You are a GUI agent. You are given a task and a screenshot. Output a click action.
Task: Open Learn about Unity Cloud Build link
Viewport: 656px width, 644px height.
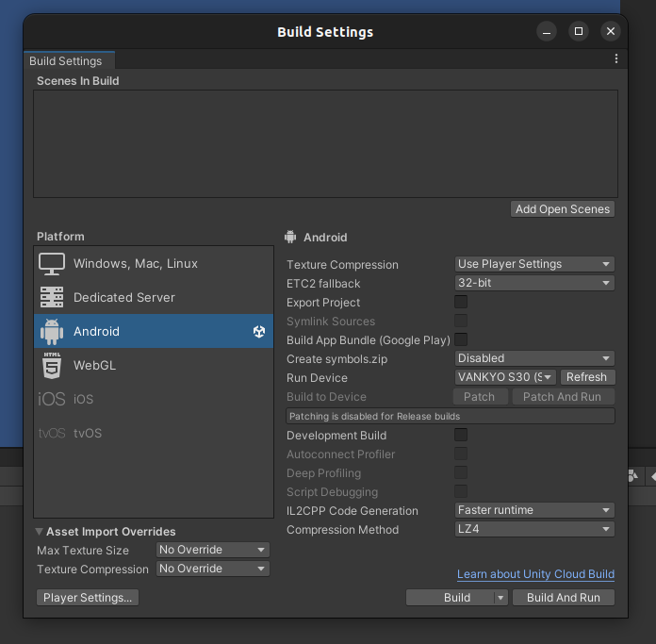point(535,574)
